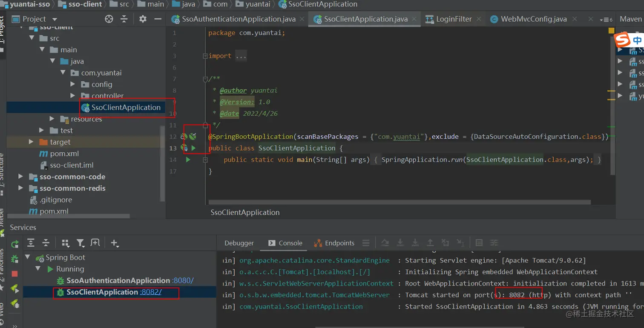
Task: Click run gutter icon on line 13
Action: pos(193,148)
